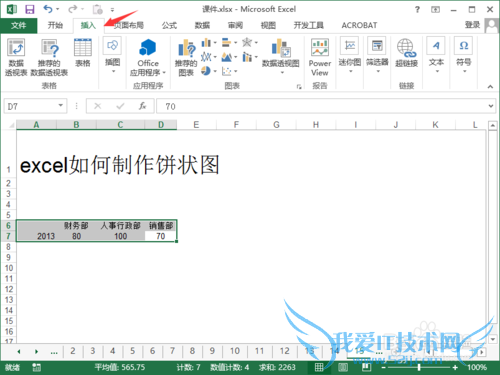This screenshot has width=500, height=375.
Task: Open Text (文本) menu
Action: point(436,55)
